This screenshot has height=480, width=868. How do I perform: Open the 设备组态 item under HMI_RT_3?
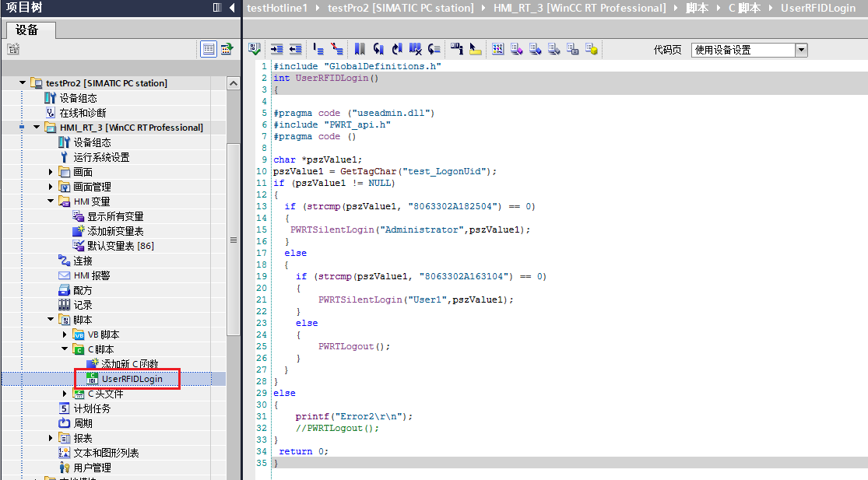pos(92,142)
